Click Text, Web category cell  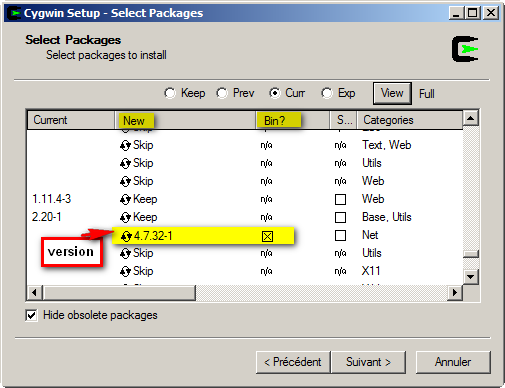387,145
